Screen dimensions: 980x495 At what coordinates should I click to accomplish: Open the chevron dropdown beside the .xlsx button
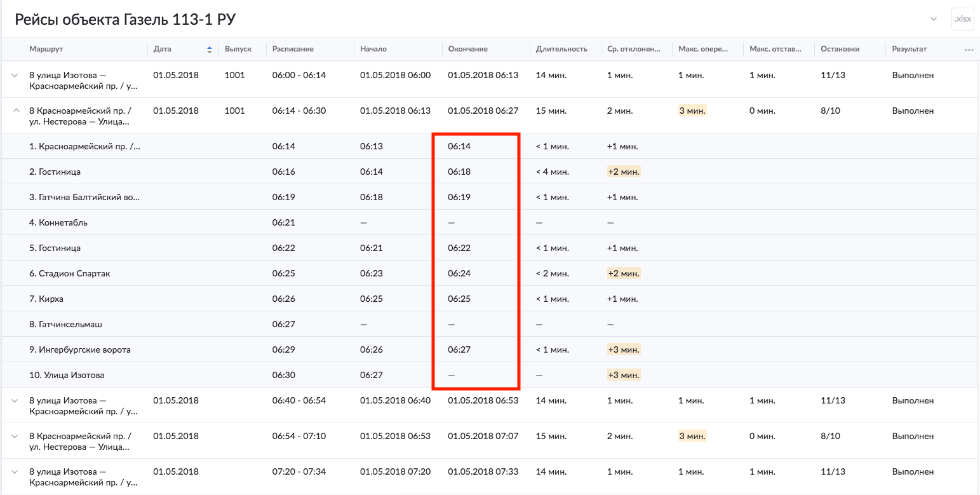[934, 19]
